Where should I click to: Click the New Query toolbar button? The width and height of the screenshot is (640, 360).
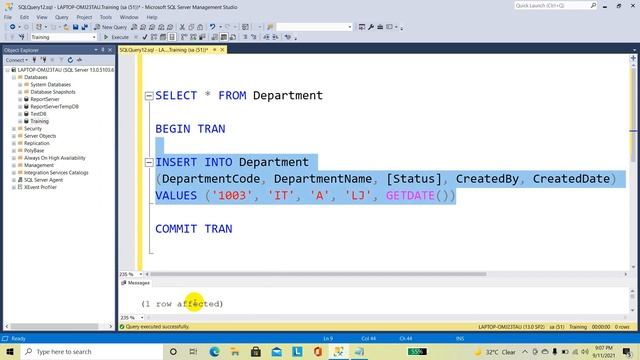[111, 27]
